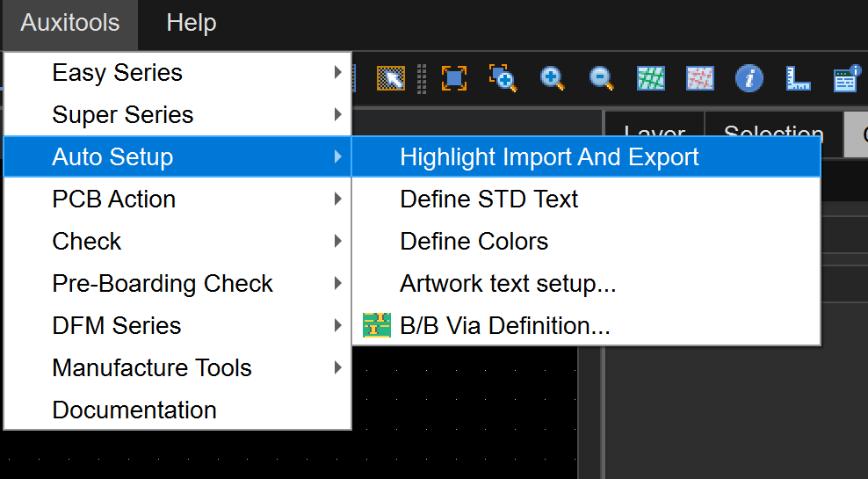Screen dimensions: 868x479
Task: Click the B/B Via Definition icon
Action: 377,326
